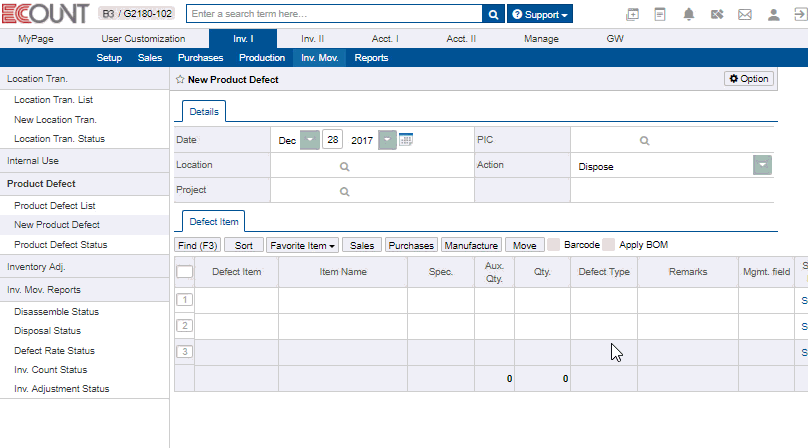Open the Production submenu

coord(262,58)
